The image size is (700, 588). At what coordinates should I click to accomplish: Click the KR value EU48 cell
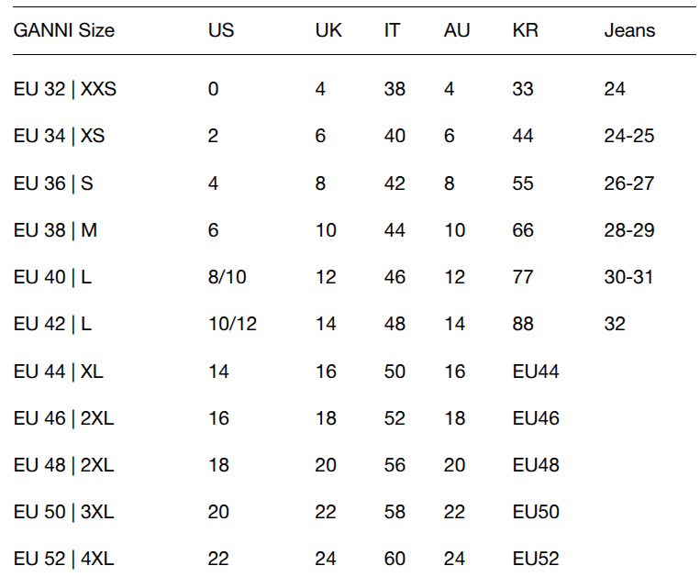(535, 465)
